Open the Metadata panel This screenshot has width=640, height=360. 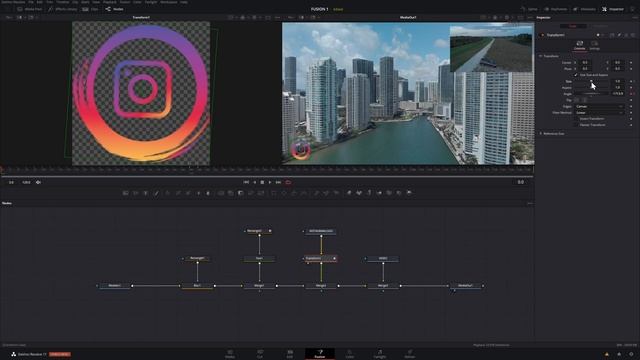585,9
